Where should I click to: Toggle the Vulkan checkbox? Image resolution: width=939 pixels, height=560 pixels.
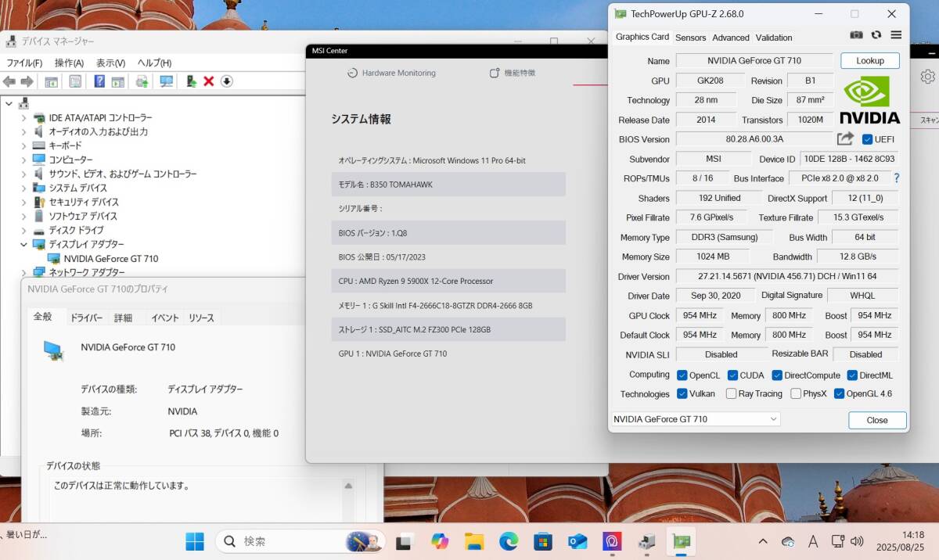point(682,394)
